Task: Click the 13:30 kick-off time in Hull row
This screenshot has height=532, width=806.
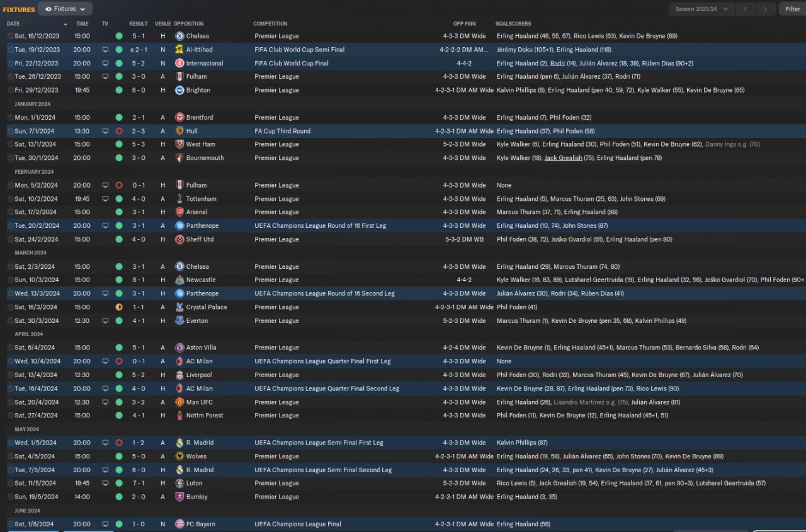Action: 82,131
